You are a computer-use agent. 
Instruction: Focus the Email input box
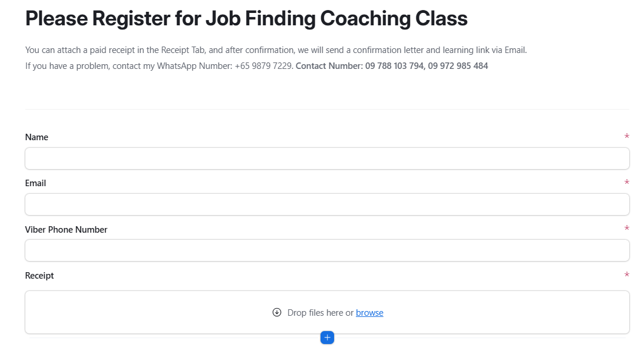(327, 204)
